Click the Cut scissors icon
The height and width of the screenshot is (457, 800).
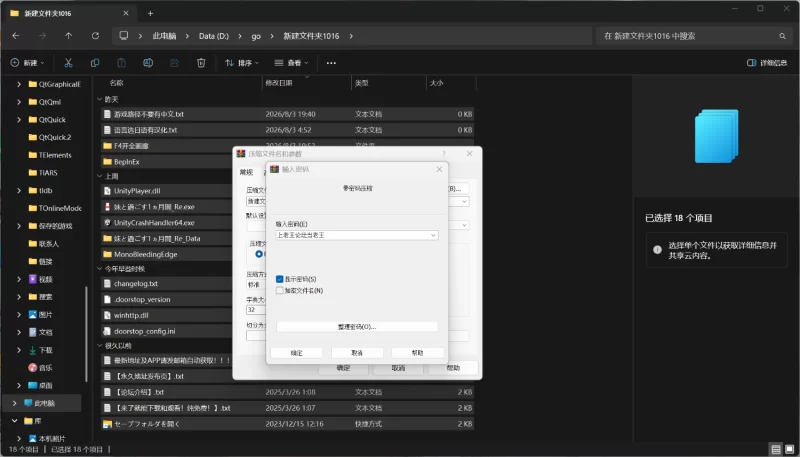pyautogui.click(x=68, y=63)
